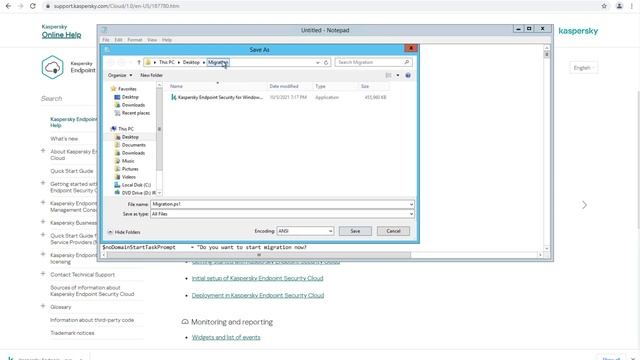The width and height of the screenshot is (640, 360).
Task: Click the navigation pane scrollbar in Save As
Action: coord(159,129)
